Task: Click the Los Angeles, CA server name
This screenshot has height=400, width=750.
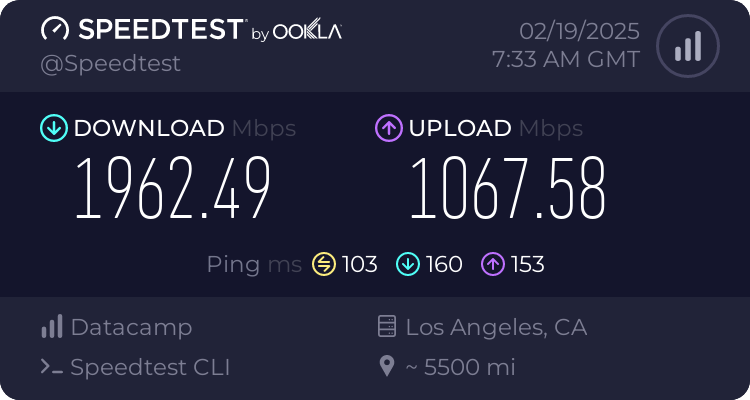Action: [x=496, y=327]
